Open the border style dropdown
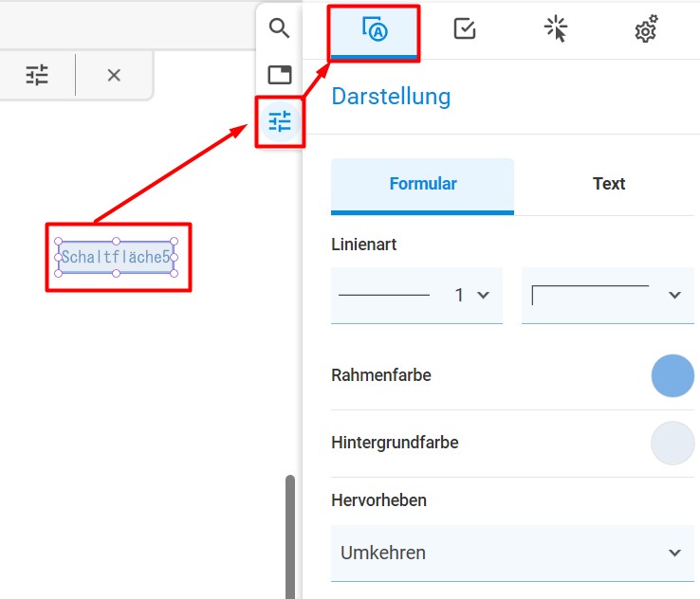This screenshot has width=700, height=599. (608, 296)
